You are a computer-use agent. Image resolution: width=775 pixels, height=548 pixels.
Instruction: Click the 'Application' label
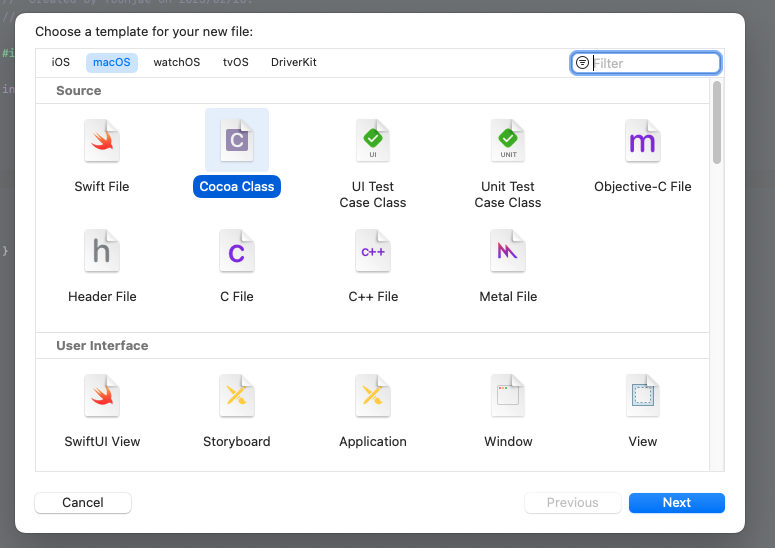[373, 441]
